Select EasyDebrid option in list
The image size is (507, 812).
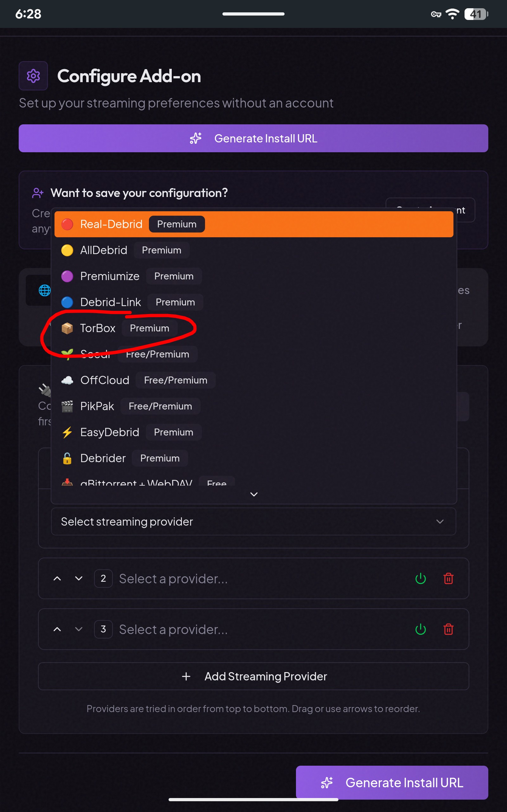(110, 432)
